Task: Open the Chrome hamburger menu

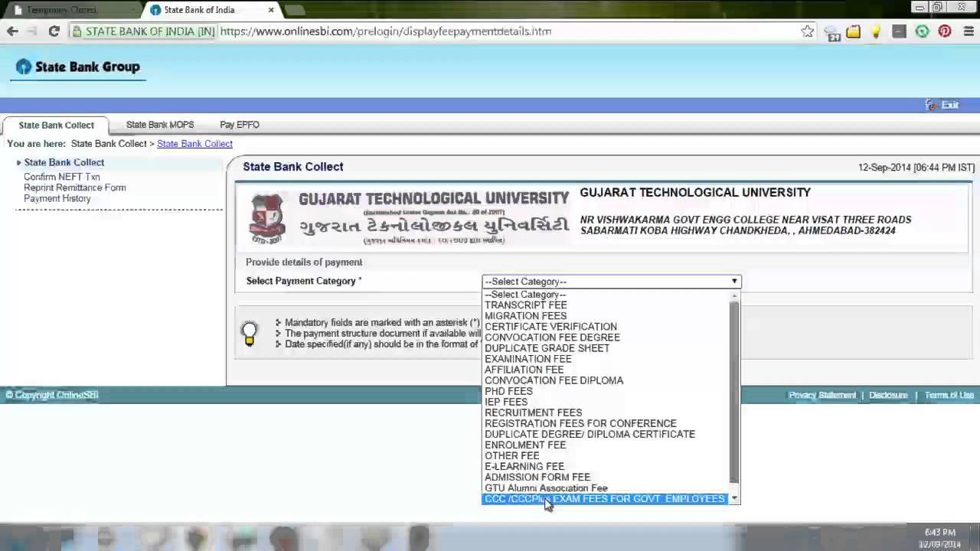Action: point(968,31)
